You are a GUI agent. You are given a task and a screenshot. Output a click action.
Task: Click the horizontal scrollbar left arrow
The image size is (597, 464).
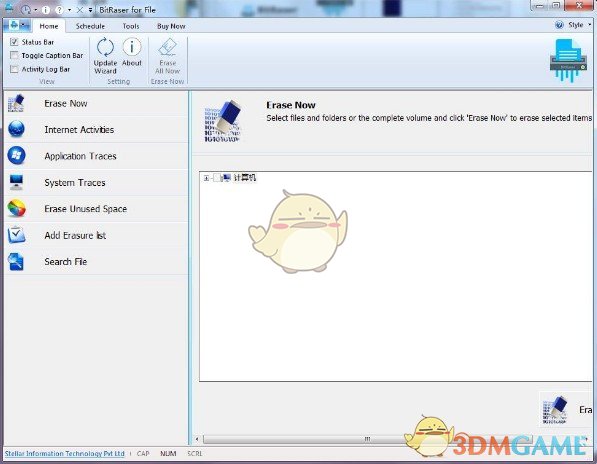click(197, 439)
